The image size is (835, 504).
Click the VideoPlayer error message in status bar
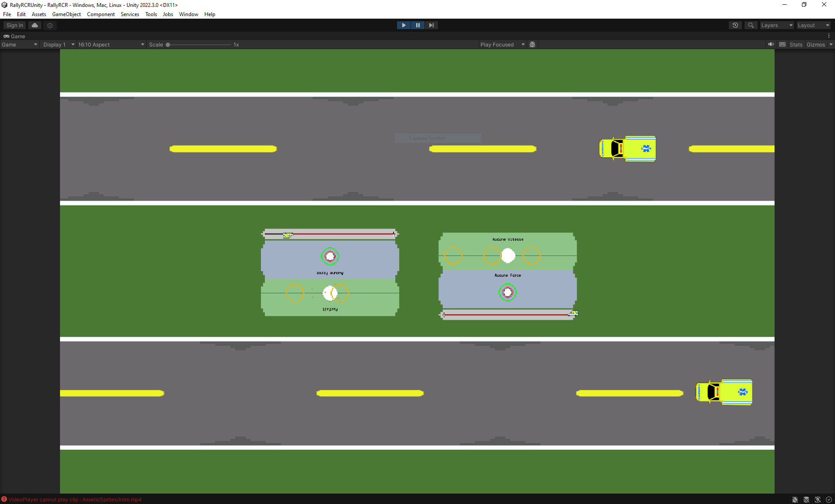[x=75, y=500]
